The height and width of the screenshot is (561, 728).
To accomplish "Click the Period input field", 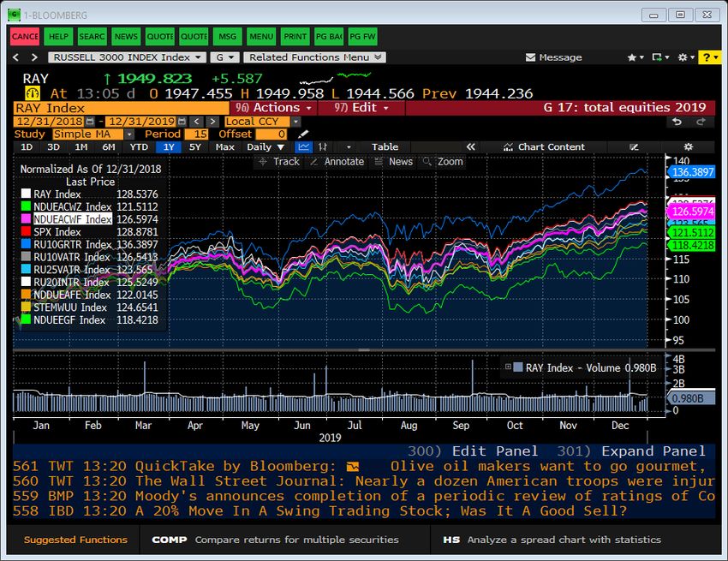I will [x=196, y=134].
